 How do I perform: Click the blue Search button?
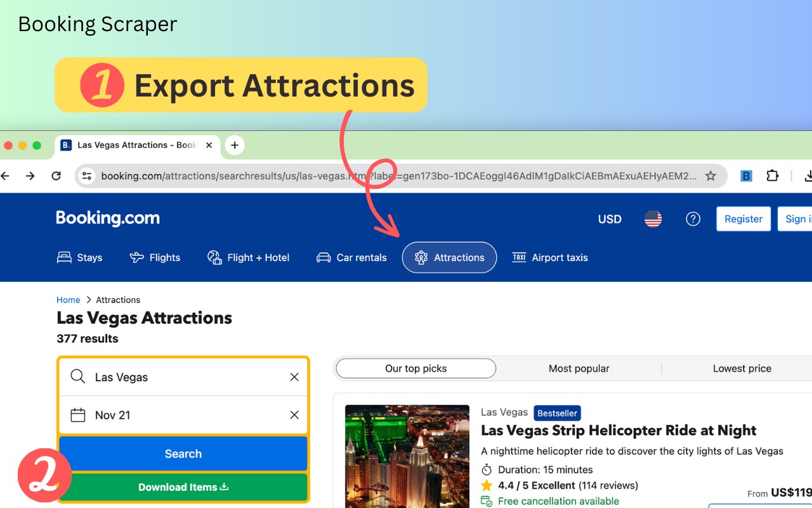pyautogui.click(x=183, y=454)
